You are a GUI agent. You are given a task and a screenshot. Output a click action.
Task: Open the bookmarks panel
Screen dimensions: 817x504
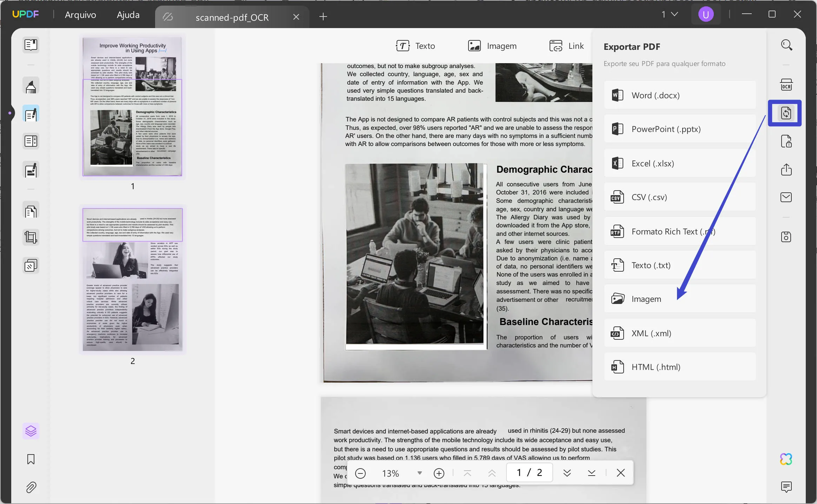(31, 459)
